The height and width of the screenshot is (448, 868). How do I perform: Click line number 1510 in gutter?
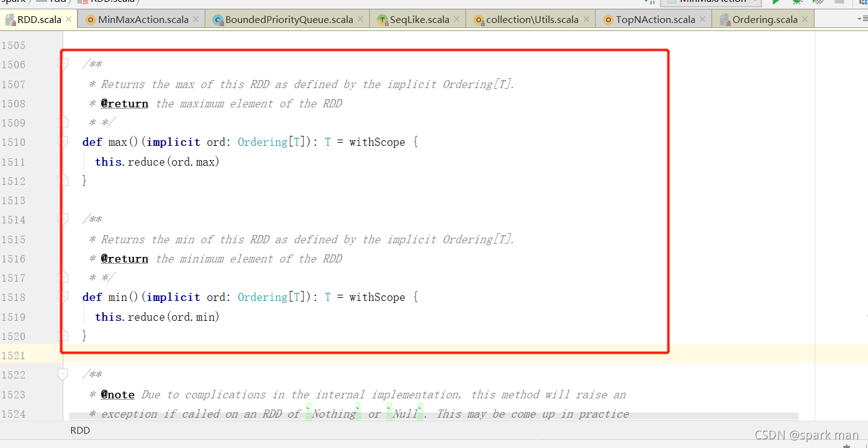tap(13, 142)
